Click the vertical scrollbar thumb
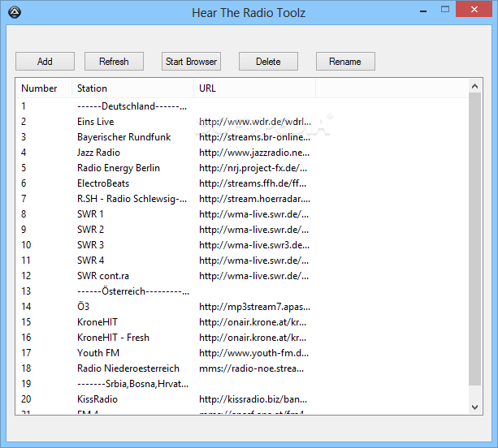The width and height of the screenshot is (498, 448). [474, 239]
